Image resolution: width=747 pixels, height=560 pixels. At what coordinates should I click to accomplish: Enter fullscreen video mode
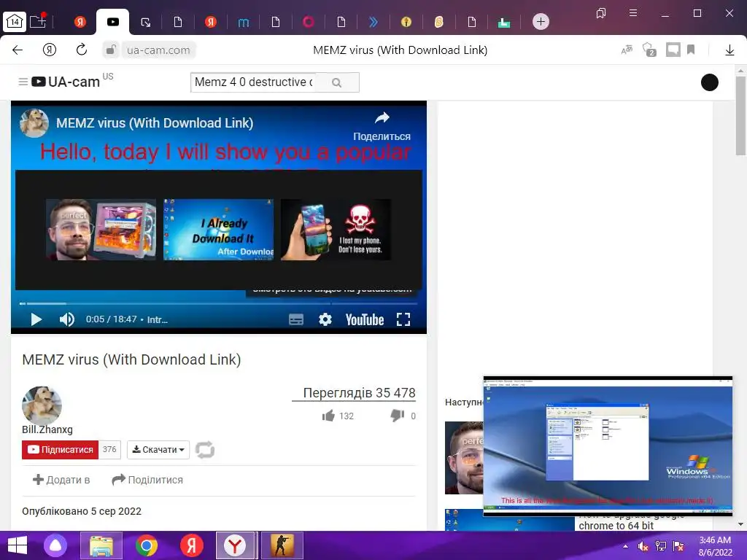click(403, 319)
